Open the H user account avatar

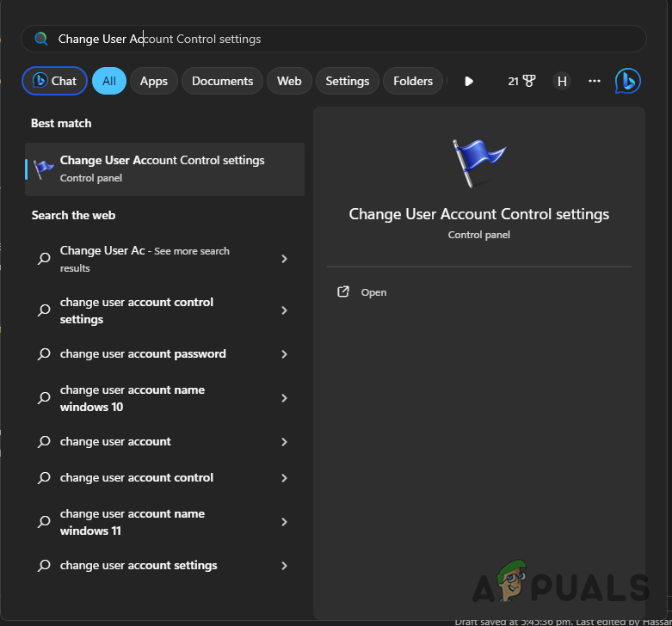point(562,81)
